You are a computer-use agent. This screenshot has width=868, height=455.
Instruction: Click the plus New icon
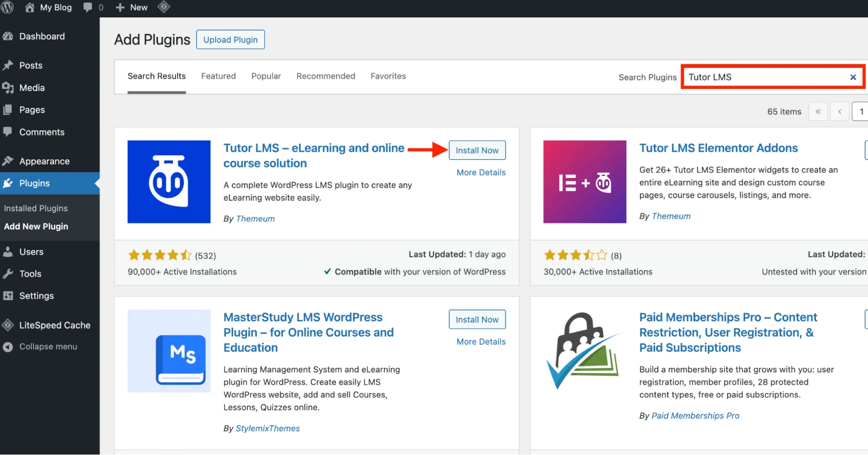120,7
